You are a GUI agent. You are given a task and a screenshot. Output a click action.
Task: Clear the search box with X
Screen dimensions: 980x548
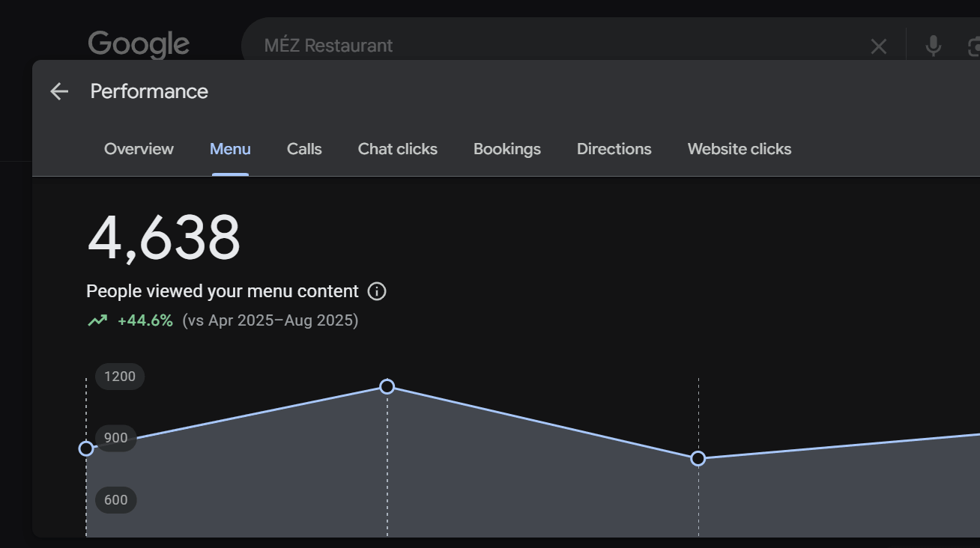point(879,46)
